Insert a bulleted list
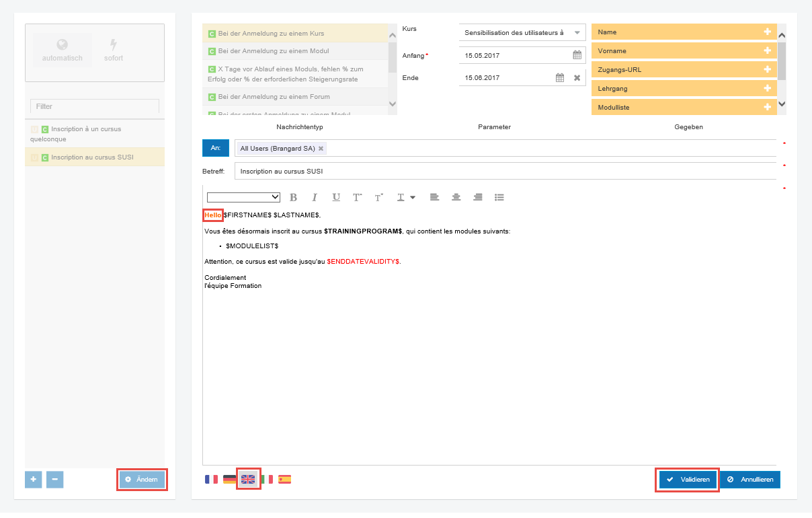This screenshot has width=812, height=518. tap(499, 197)
